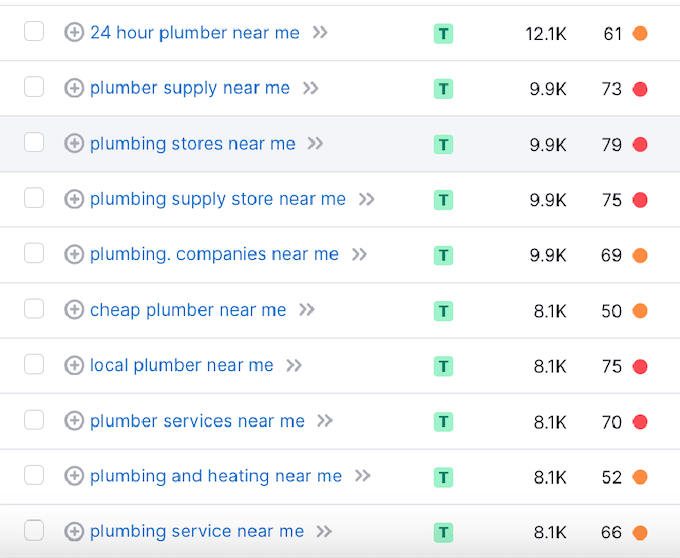The image size is (680, 558).
Task: Click plus icon beside 'plumbing and heating near me'
Action: click(74, 476)
